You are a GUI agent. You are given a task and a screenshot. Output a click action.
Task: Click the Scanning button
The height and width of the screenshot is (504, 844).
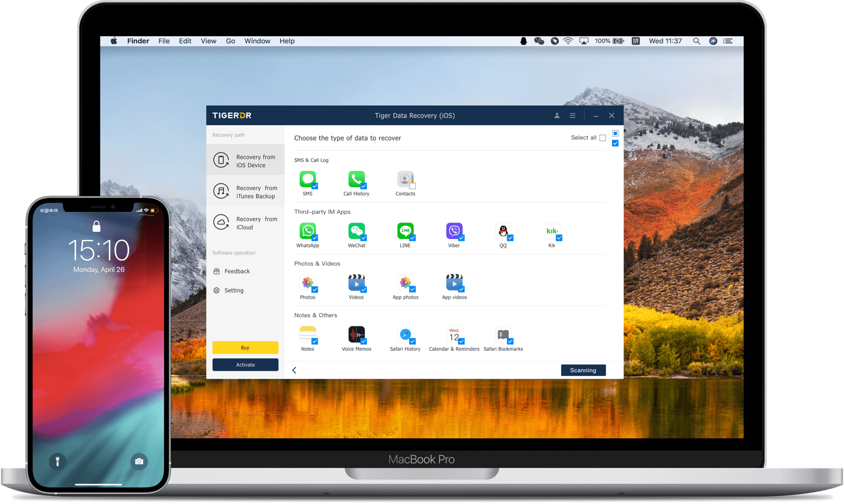pos(583,370)
